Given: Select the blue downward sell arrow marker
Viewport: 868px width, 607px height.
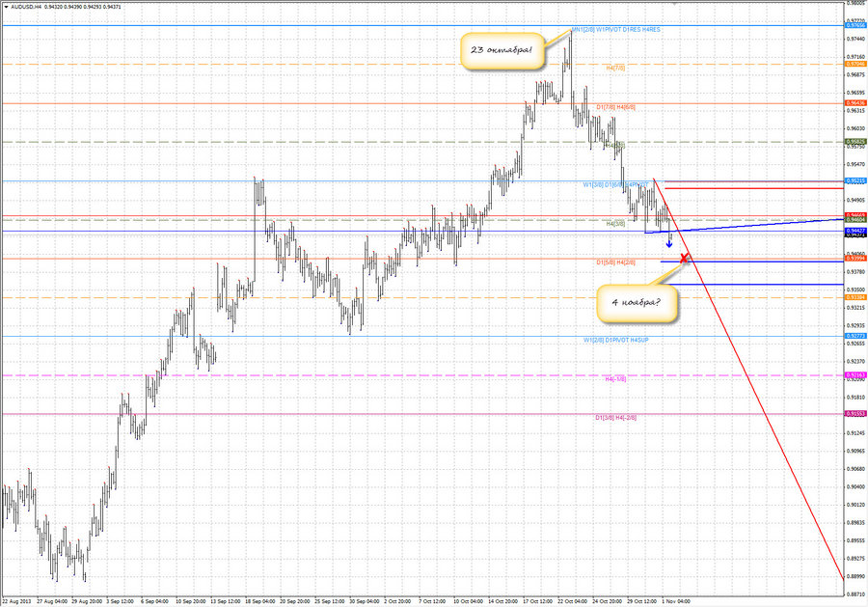Looking at the screenshot, I should click(669, 243).
